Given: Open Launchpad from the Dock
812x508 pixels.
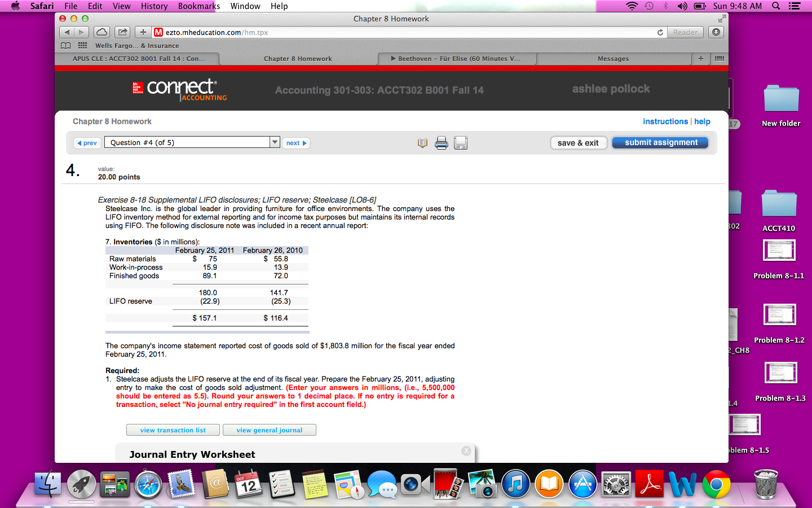Looking at the screenshot, I should tap(82, 484).
